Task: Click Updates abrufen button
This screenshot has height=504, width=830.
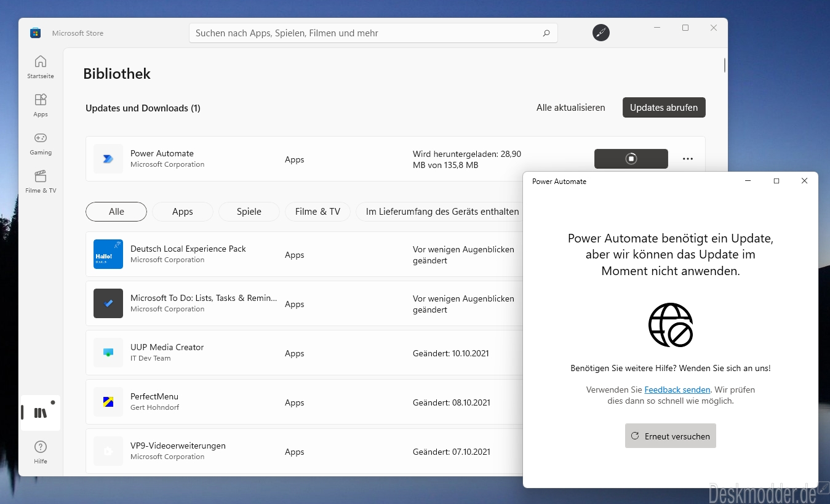Action: tap(664, 108)
